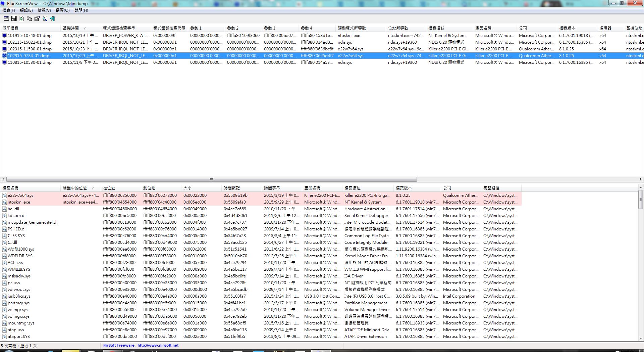This screenshot has width=644, height=352.
Task: Sort lower pane by 檔案名稱 header
Action: (11, 188)
